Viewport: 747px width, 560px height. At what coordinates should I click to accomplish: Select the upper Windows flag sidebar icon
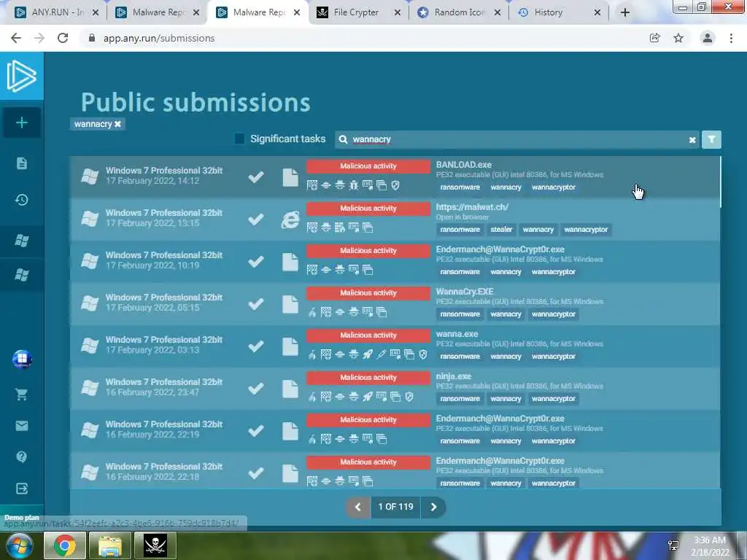pyautogui.click(x=21, y=241)
